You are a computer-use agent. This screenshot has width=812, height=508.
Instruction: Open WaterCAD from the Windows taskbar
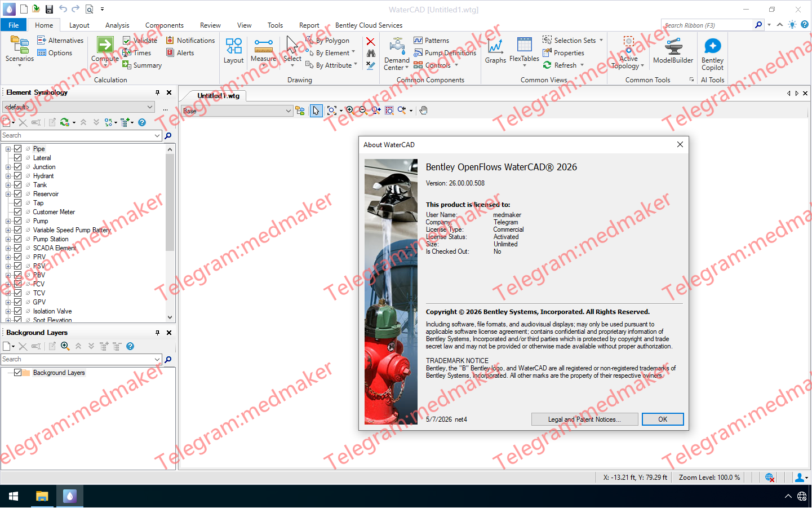pyautogui.click(x=69, y=496)
